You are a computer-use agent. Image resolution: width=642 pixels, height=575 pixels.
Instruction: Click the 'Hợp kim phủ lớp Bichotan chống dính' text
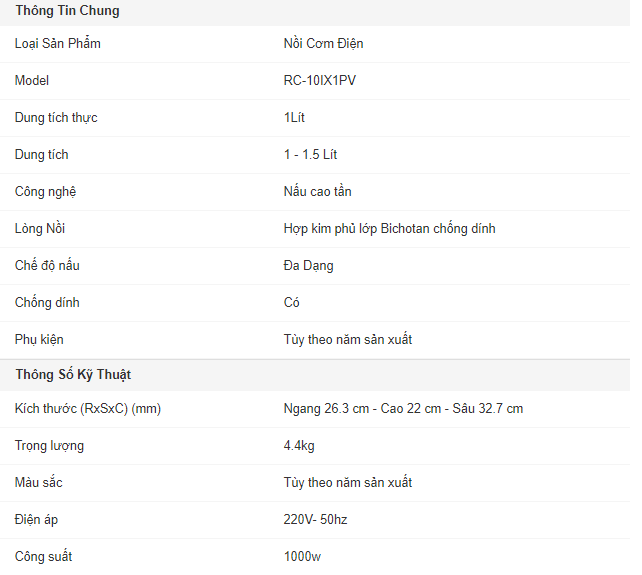(389, 229)
